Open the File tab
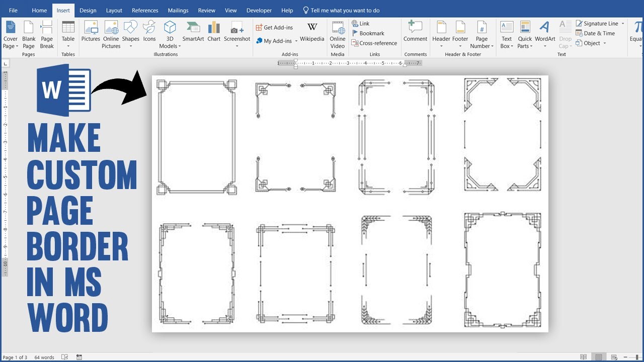Image resolution: width=644 pixels, height=362 pixels. [13, 11]
